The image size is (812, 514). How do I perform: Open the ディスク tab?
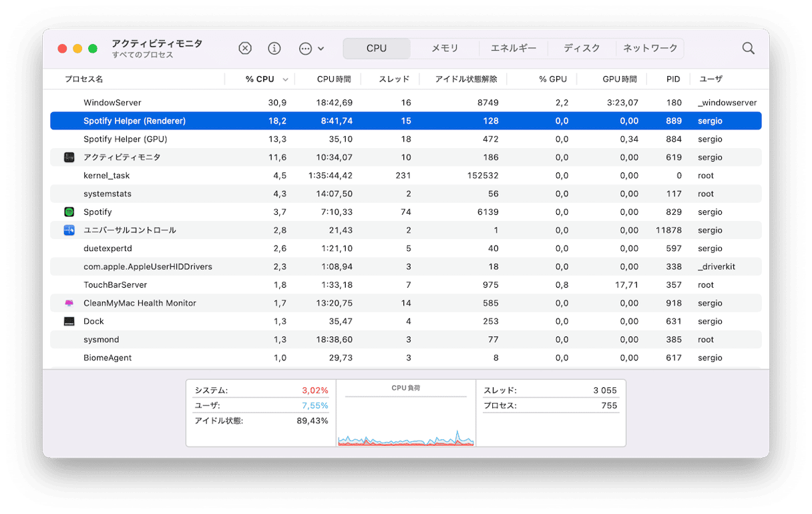582,48
